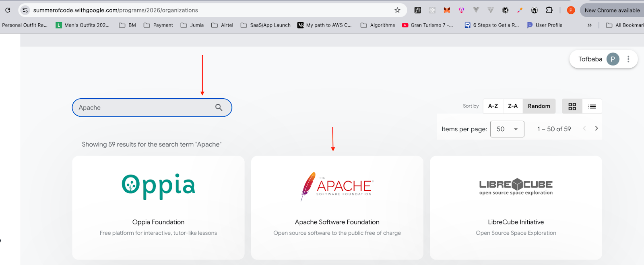Open the Apache Software Foundation logo
This screenshot has width=644, height=265.
pos(337,186)
